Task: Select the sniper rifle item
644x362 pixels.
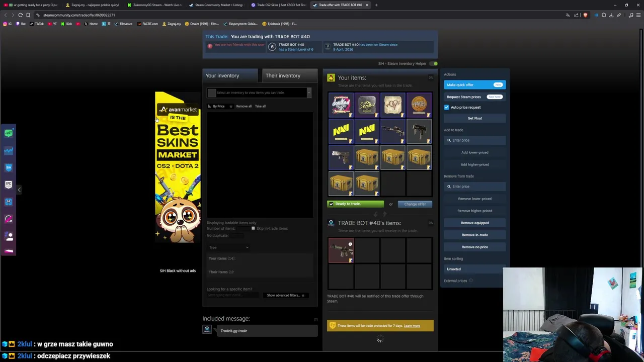Action: click(x=393, y=132)
